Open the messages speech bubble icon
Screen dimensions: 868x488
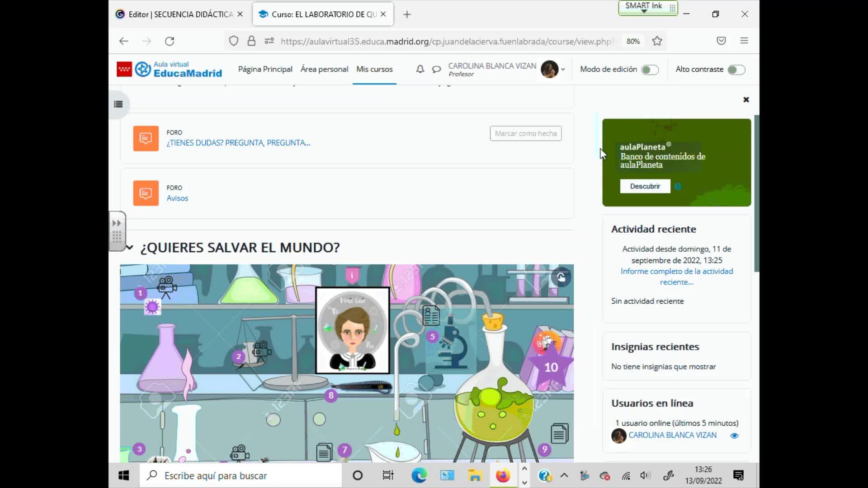coord(436,69)
